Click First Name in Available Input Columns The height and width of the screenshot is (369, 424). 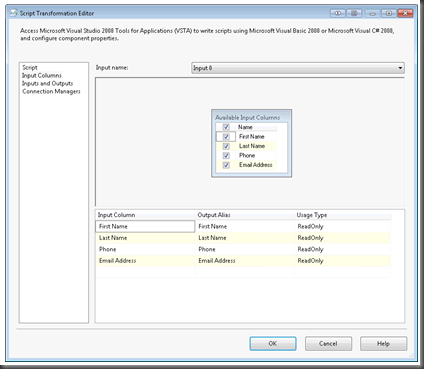(252, 137)
